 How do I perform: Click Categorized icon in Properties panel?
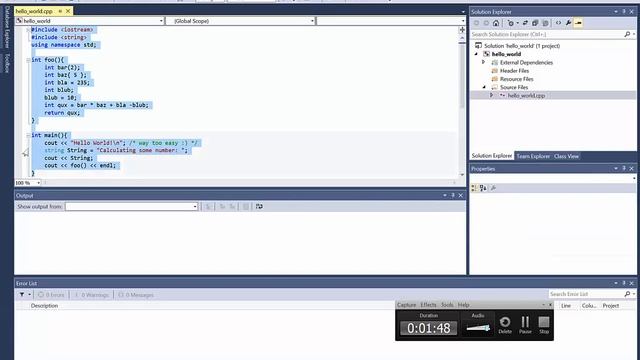pyautogui.click(x=474, y=188)
